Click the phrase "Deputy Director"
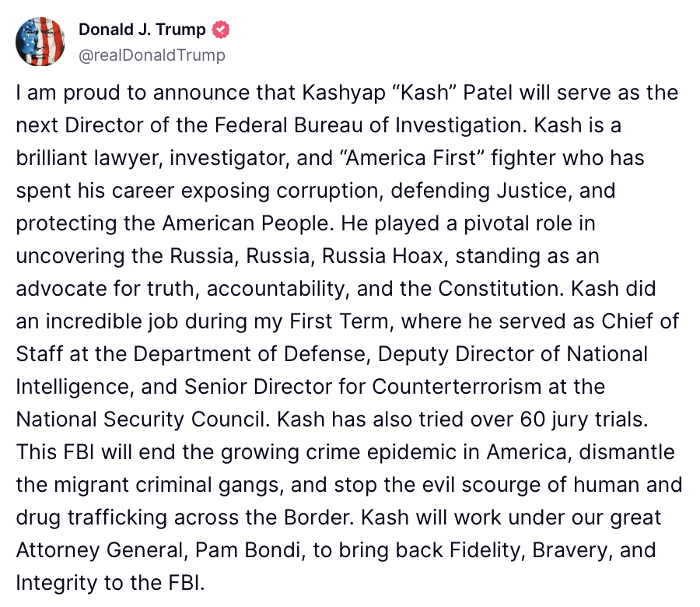The width and height of the screenshot is (700, 607). click(x=456, y=355)
